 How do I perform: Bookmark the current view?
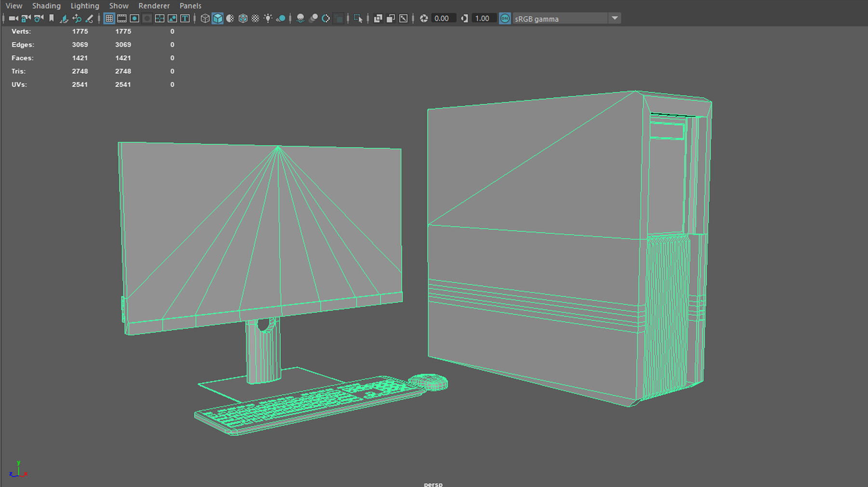coord(52,18)
